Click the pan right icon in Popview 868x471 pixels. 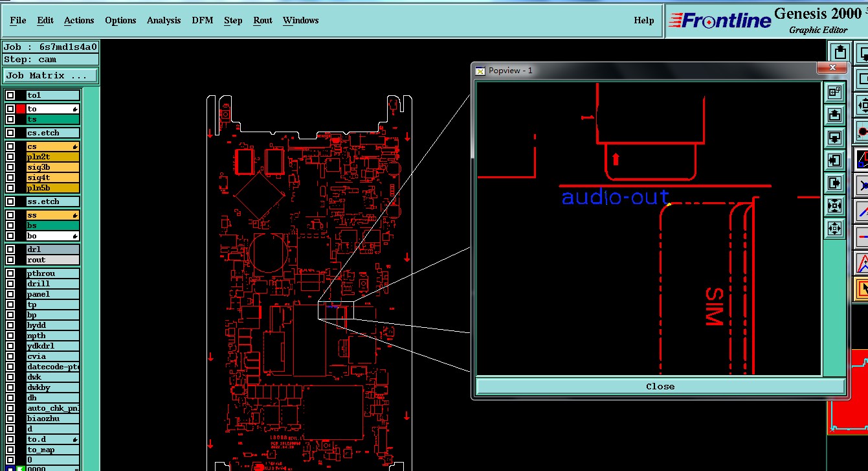click(x=834, y=183)
